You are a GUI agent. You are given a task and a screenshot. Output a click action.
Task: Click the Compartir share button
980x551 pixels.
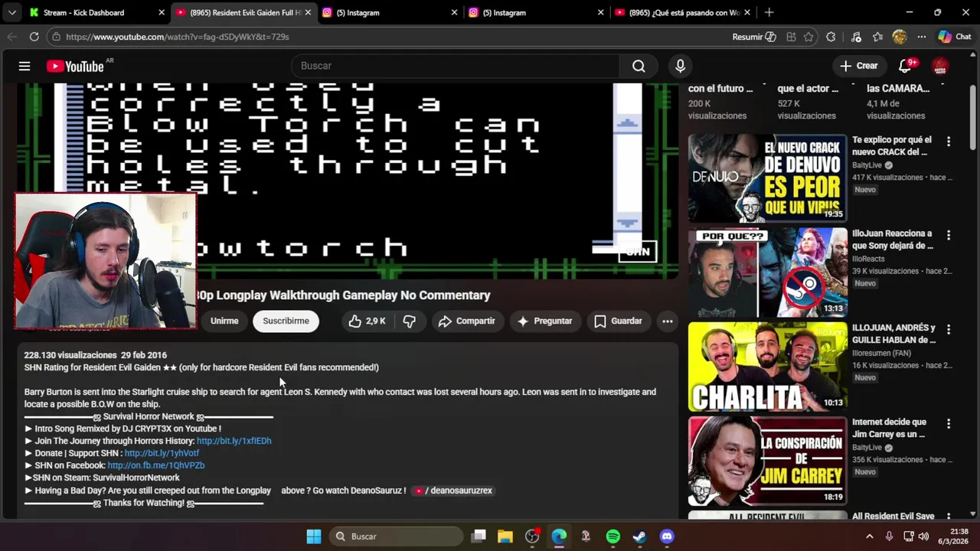[467, 321]
